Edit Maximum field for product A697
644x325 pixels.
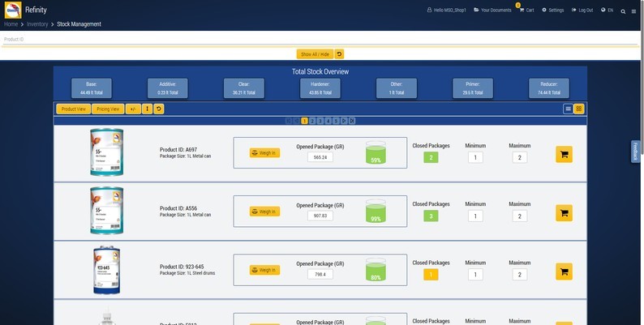coord(520,157)
